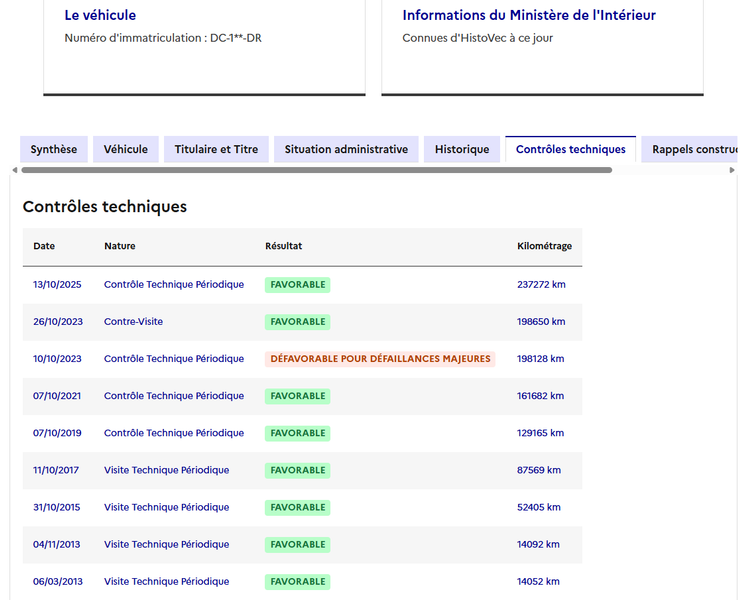The image size is (749, 600).
Task: Click Contrôle Technique Périodique on the 10/10/2023 row
Action: point(174,359)
